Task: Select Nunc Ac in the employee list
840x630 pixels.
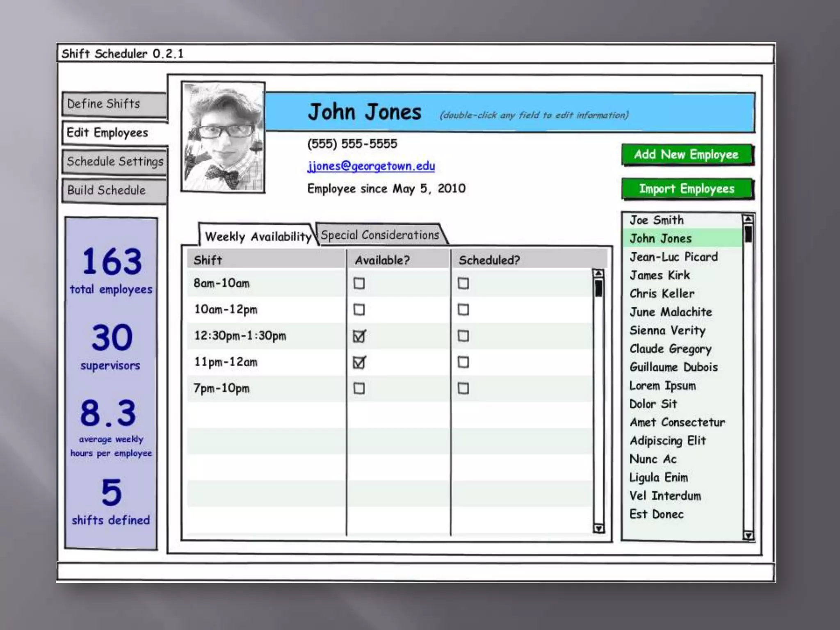Action: pyautogui.click(x=682, y=459)
